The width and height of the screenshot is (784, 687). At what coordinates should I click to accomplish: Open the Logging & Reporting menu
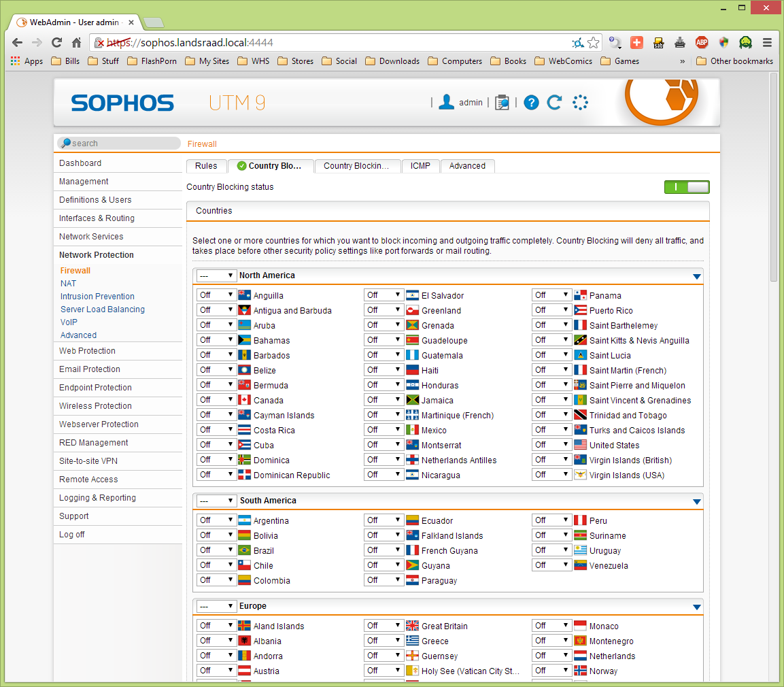pyautogui.click(x=118, y=497)
